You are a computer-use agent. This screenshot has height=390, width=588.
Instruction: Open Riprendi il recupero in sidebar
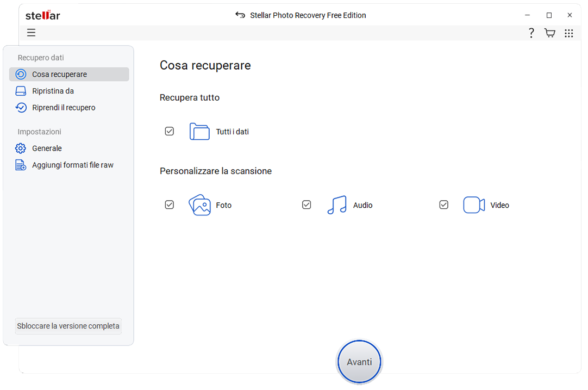(69, 108)
